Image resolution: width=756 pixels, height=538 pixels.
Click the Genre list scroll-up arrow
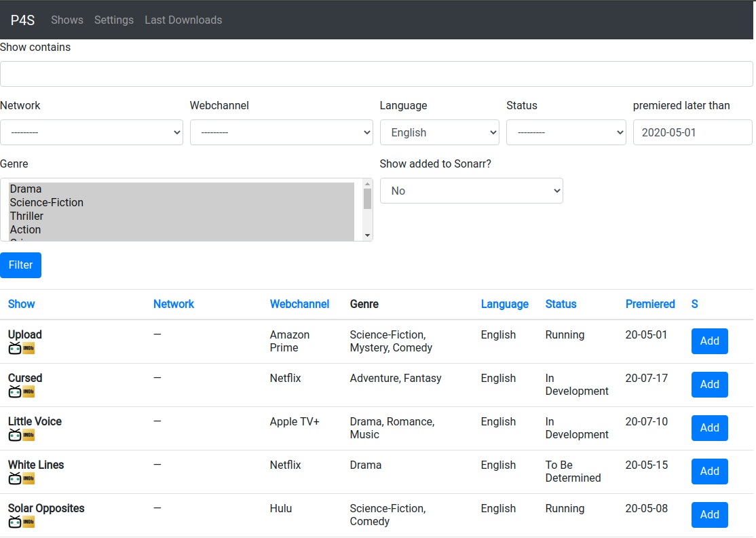click(x=367, y=184)
